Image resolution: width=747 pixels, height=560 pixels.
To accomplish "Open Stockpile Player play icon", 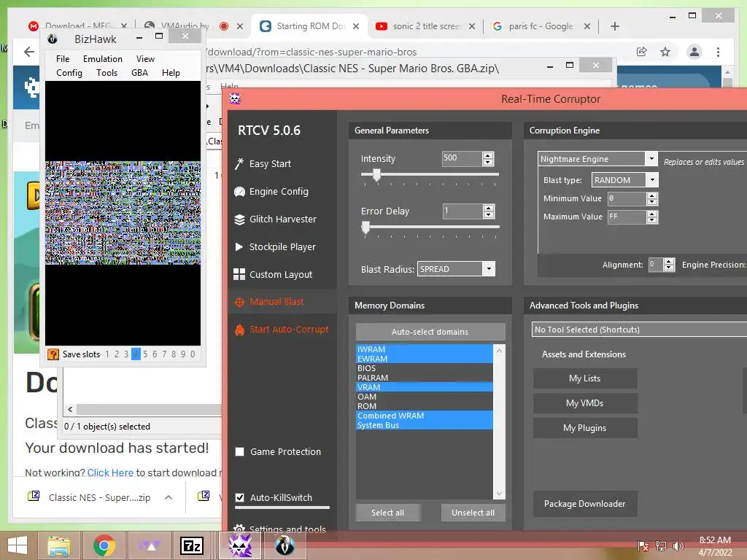I will tap(239, 246).
